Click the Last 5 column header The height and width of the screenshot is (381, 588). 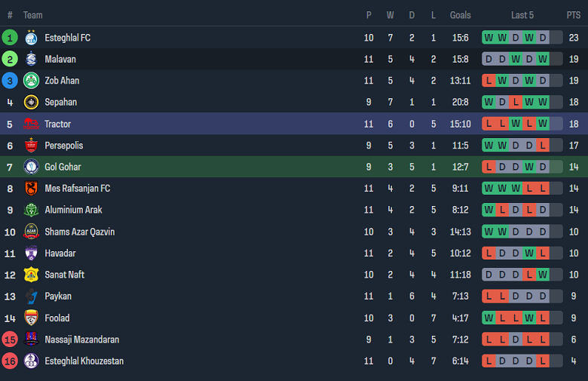tap(522, 15)
